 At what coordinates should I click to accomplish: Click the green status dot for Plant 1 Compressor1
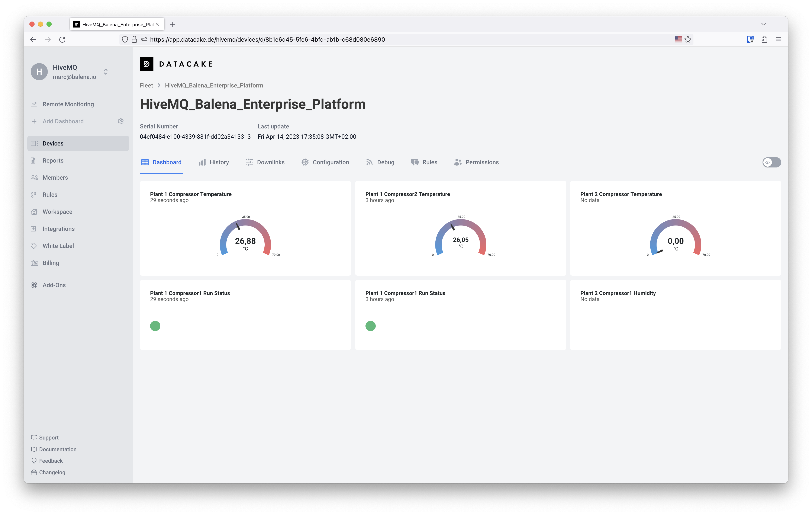point(155,326)
